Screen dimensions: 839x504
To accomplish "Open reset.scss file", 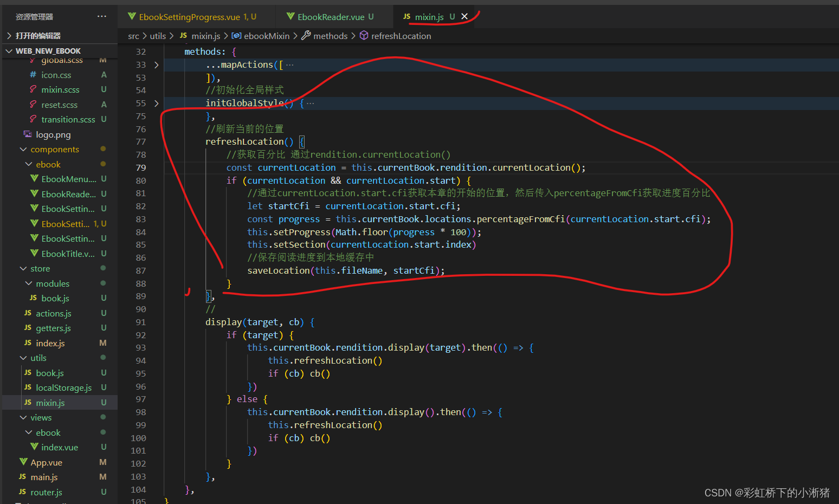I will (59, 105).
